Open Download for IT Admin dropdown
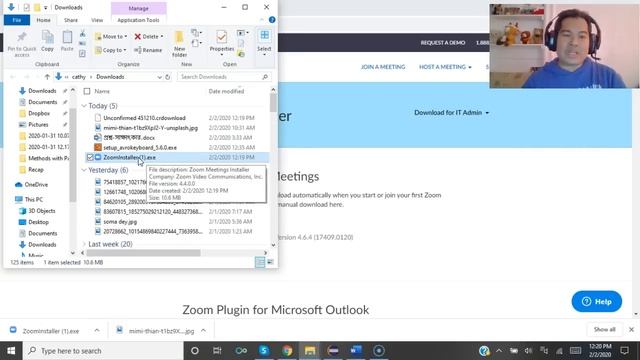The height and width of the screenshot is (360, 640). [451, 113]
